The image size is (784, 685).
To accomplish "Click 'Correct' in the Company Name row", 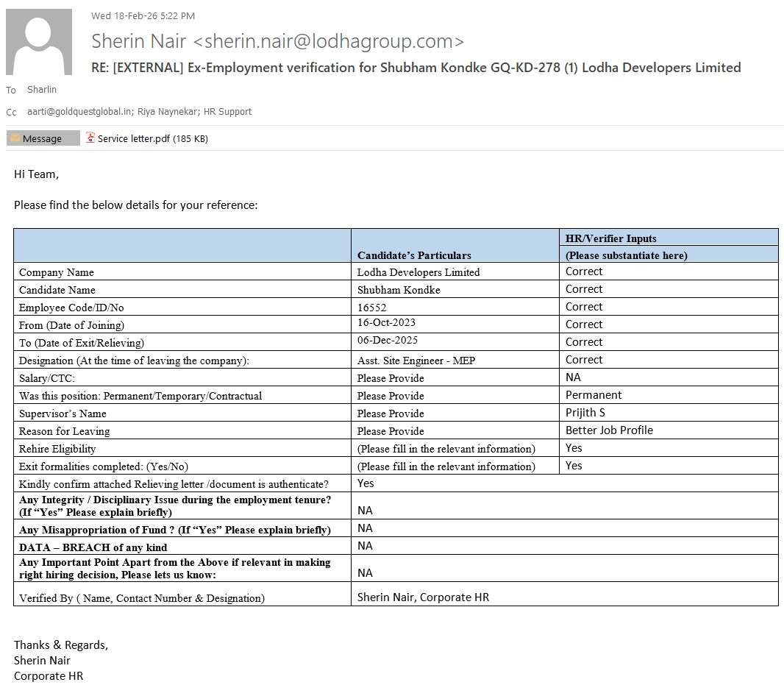I will point(584,271).
